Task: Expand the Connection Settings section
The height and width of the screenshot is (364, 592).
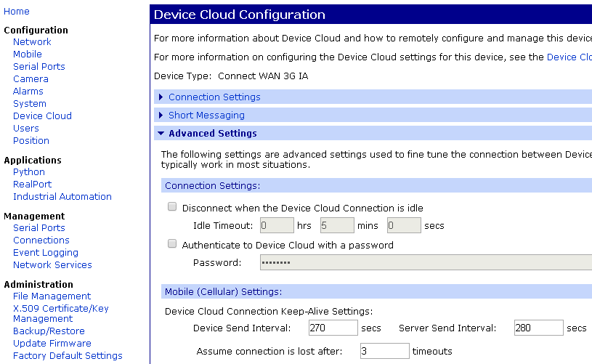Action: (214, 97)
